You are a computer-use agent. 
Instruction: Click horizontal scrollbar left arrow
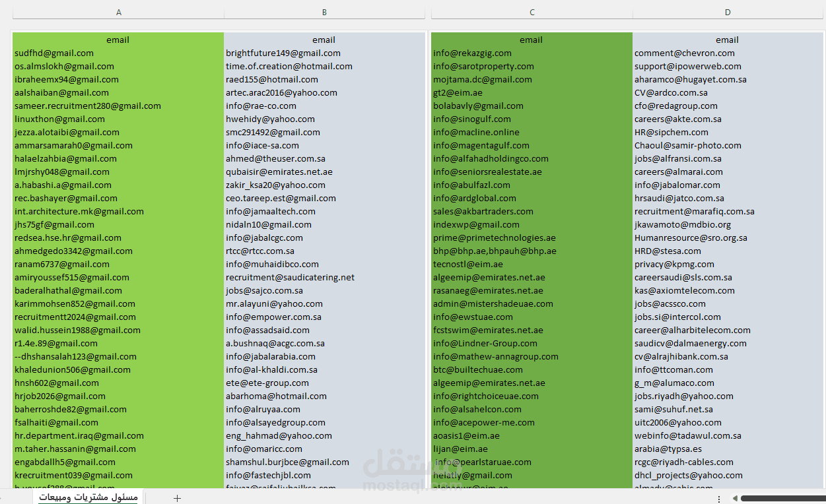(735, 499)
